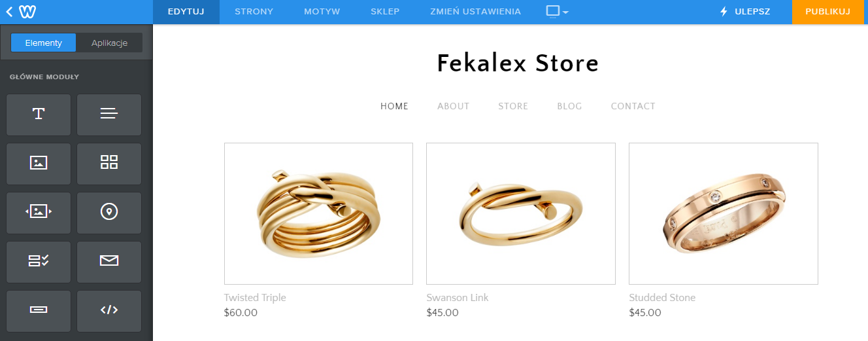This screenshot has height=341, width=868.
Task: Choose the Button element icon
Action: [x=39, y=311]
